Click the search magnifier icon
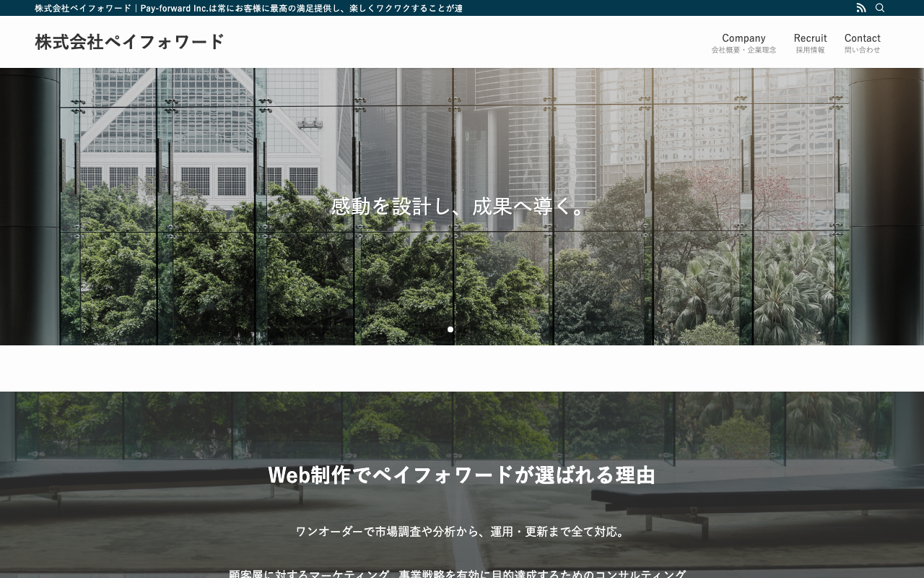The height and width of the screenshot is (578, 924). [880, 8]
